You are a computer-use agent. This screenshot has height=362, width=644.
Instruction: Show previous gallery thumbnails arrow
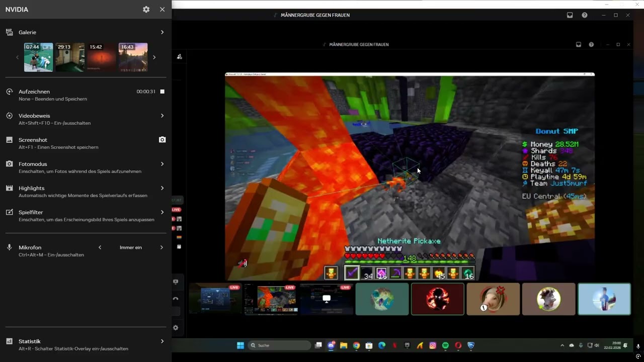tap(17, 57)
